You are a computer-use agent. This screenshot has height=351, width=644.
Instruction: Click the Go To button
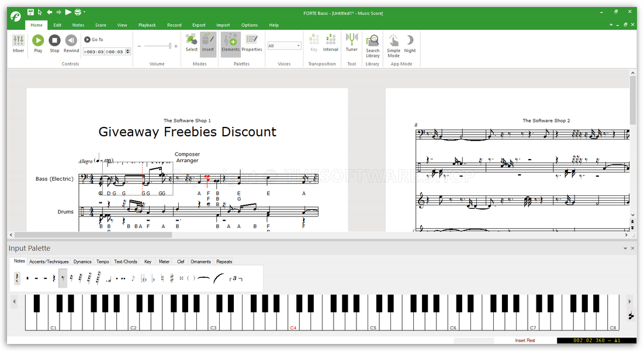pos(94,40)
